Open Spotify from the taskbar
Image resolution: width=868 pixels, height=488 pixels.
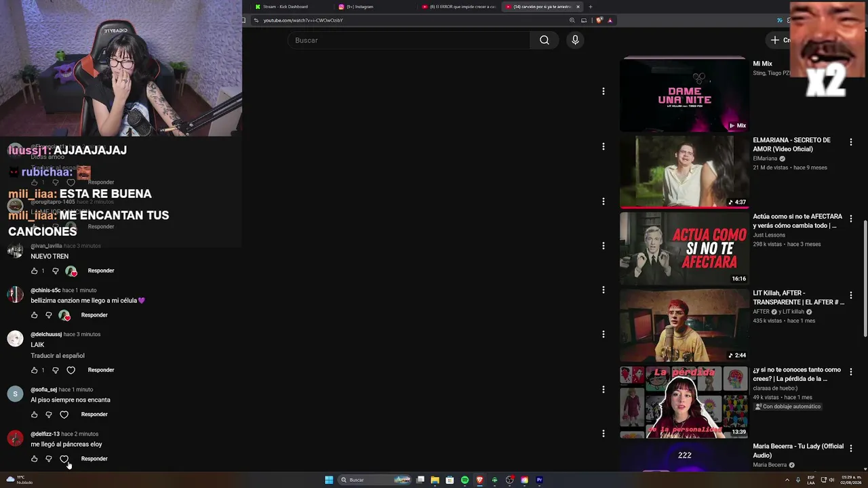click(465, 480)
